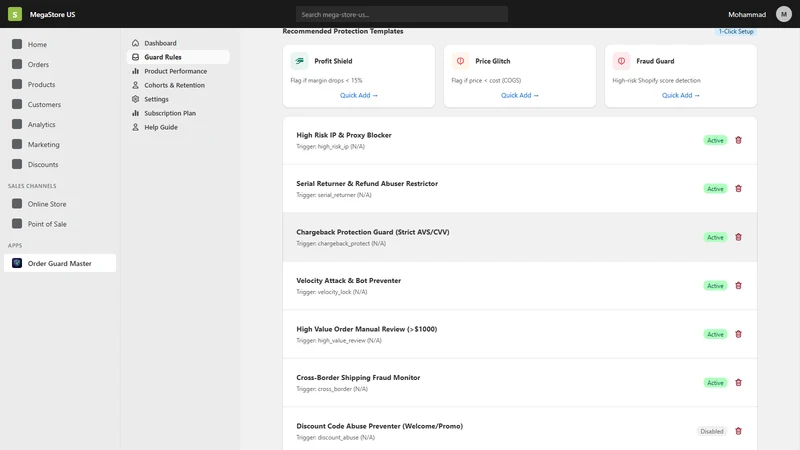Click the 1-Click Setup badge
The width and height of the screenshot is (800, 450).
736,32
